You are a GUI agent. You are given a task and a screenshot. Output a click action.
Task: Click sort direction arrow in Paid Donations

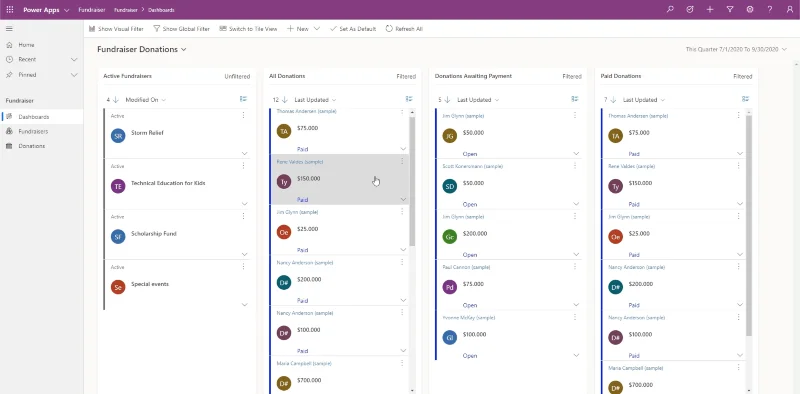coord(613,100)
